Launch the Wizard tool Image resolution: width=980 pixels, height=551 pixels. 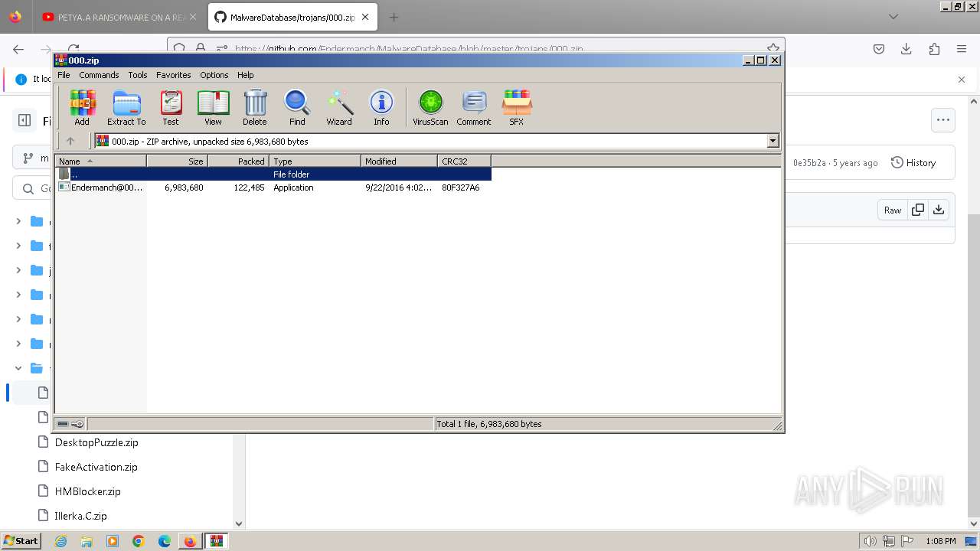tap(339, 107)
